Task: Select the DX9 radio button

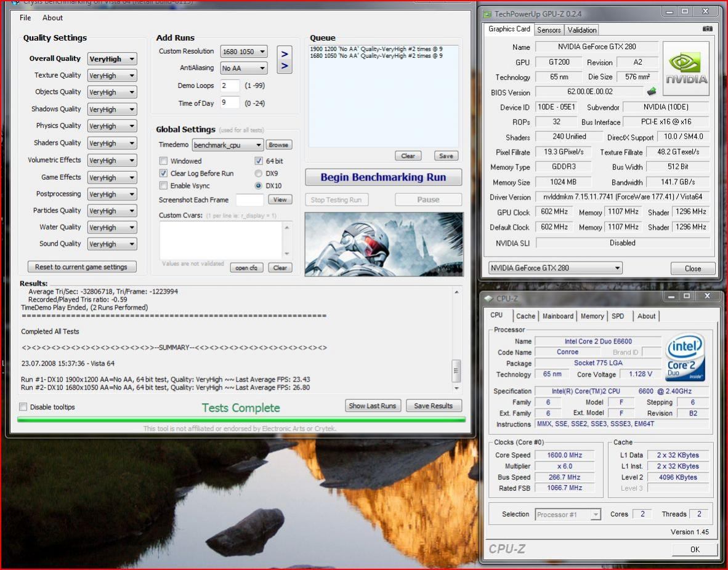Action: tap(258, 174)
